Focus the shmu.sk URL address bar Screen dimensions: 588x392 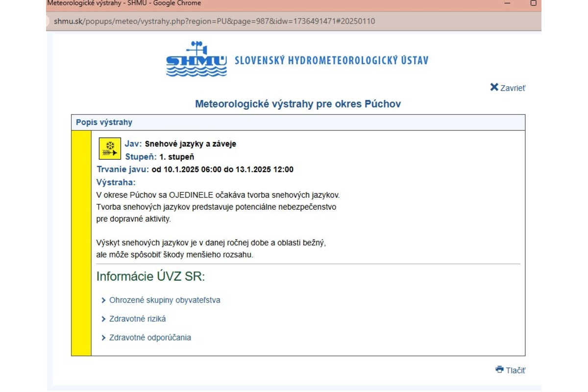[215, 22]
